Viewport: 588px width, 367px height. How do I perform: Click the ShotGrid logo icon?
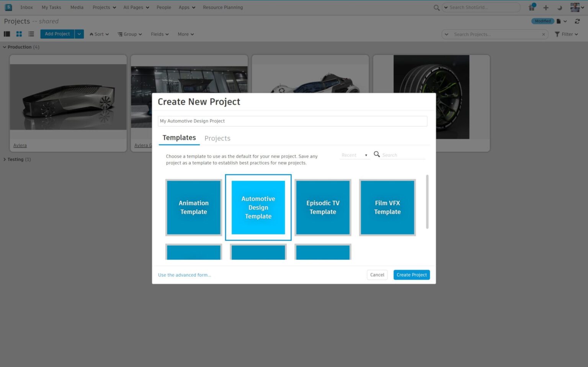[x=8, y=7]
